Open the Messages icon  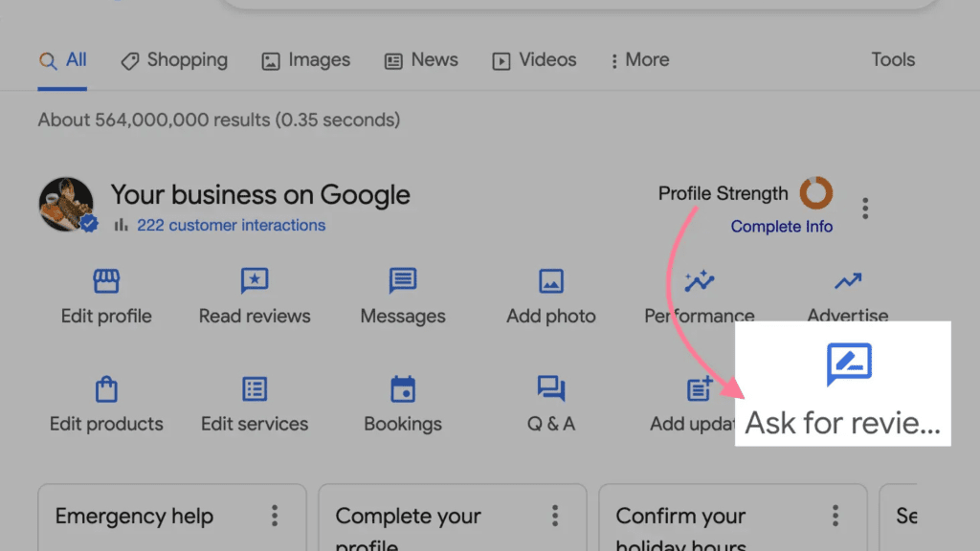[x=403, y=281]
